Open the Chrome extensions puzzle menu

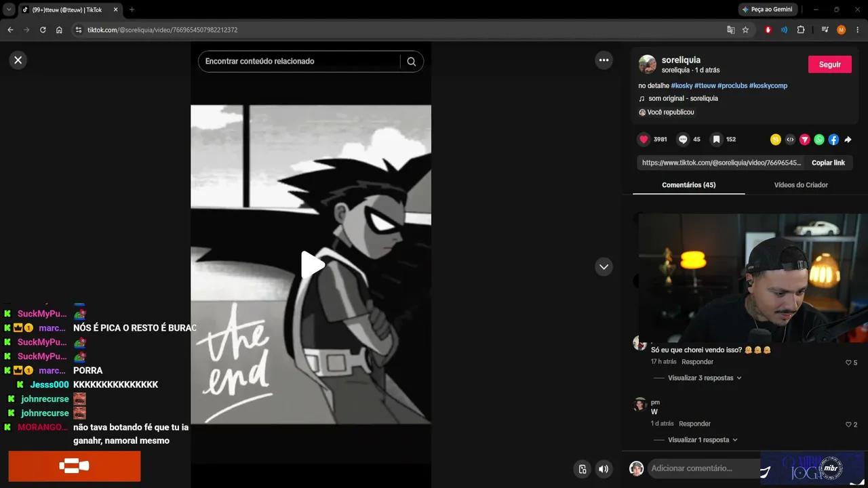pyautogui.click(x=801, y=30)
